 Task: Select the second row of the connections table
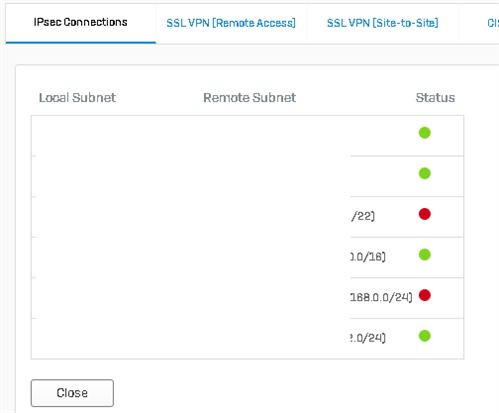coord(247,176)
